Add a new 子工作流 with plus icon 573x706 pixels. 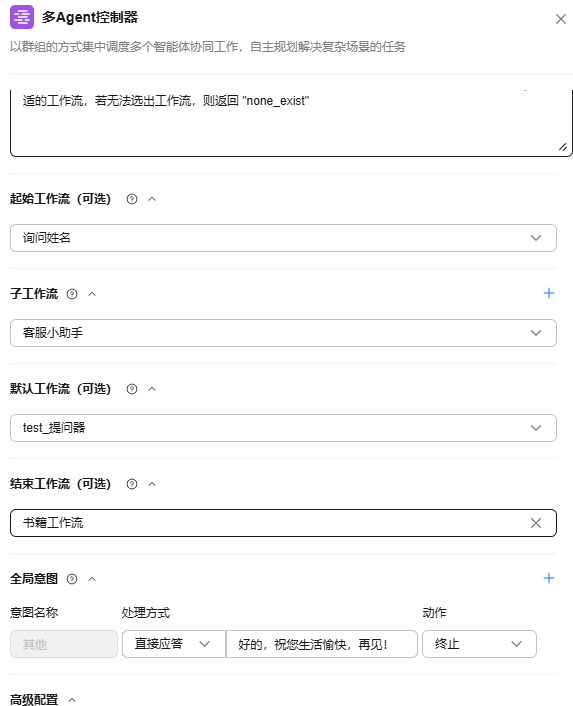(549, 293)
